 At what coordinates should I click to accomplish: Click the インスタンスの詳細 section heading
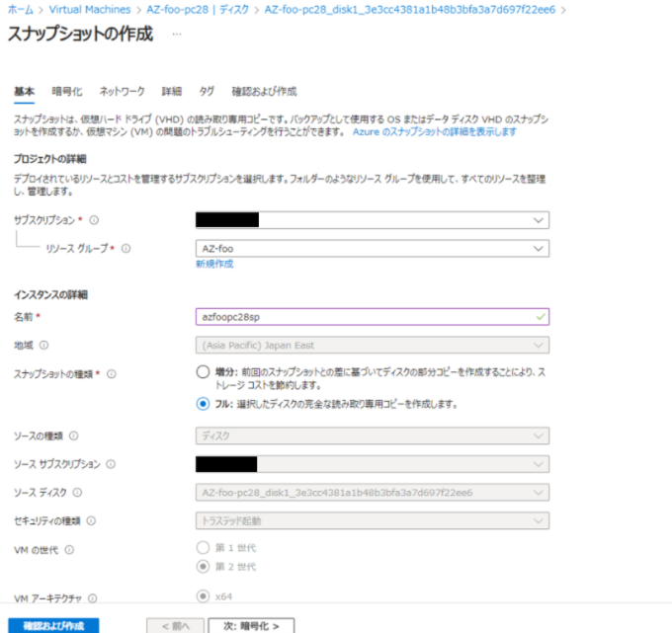51,294
